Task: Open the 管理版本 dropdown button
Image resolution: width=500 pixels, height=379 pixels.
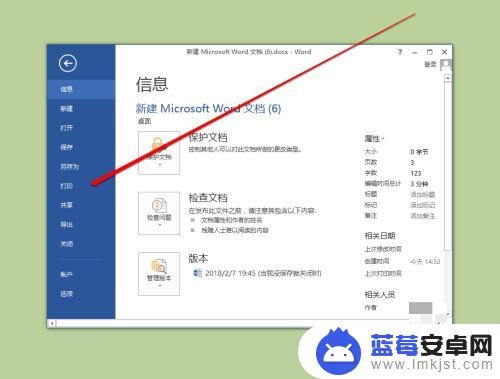Action: pyautogui.click(x=159, y=274)
